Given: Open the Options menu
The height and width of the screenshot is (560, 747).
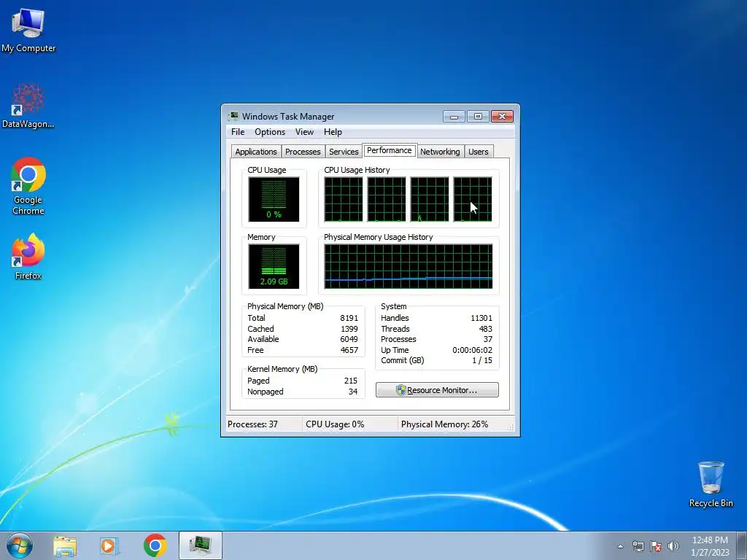Looking at the screenshot, I should [x=270, y=132].
